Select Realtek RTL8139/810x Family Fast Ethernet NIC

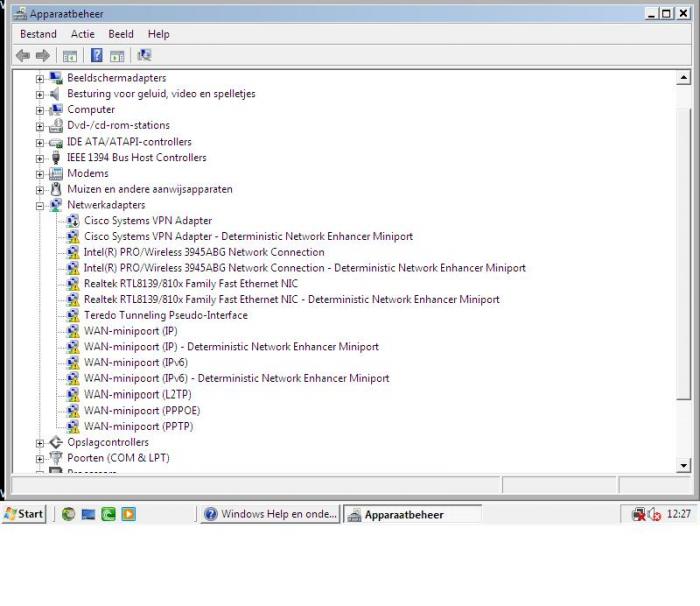[x=191, y=284]
